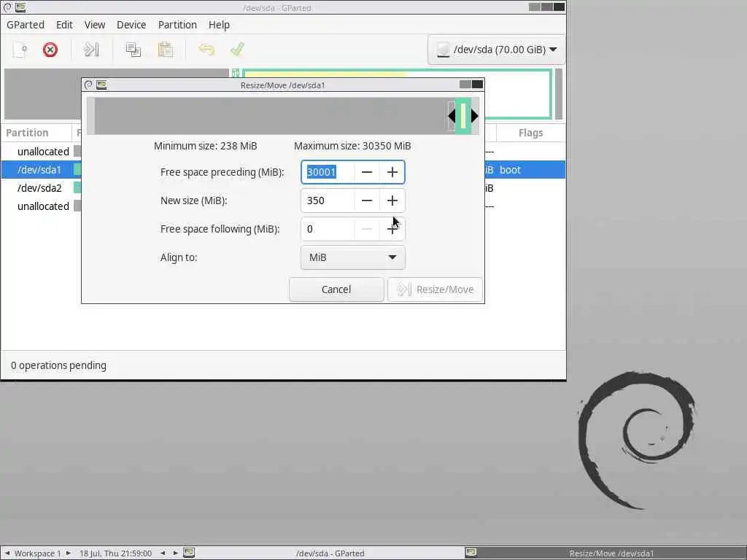Switch to next workspace arrow beside Workspace 1
This screenshot has width=747, height=560.
pos(68,553)
